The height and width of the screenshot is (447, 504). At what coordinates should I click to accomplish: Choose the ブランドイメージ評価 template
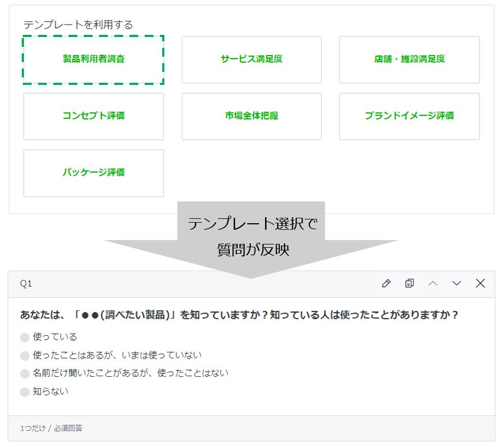[409, 116]
